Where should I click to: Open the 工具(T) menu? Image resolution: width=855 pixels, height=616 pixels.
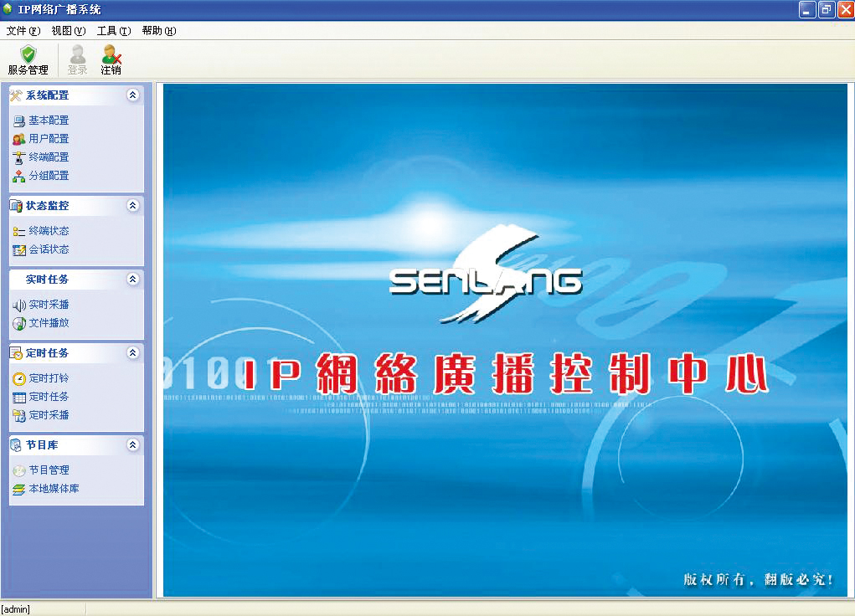(x=114, y=31)
